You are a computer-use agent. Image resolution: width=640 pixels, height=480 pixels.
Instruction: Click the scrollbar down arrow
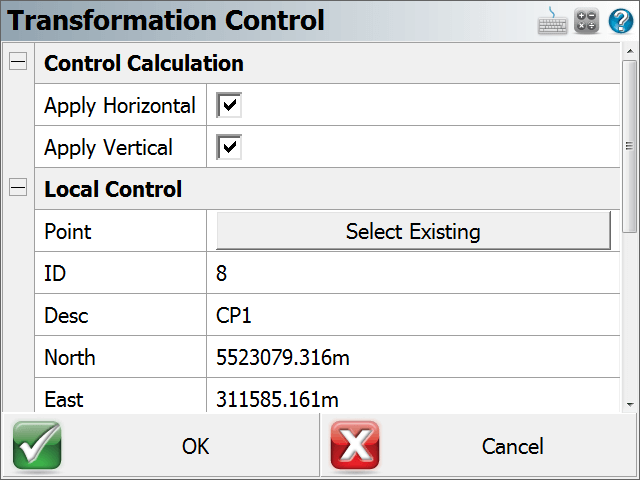[x=630, y=404]
